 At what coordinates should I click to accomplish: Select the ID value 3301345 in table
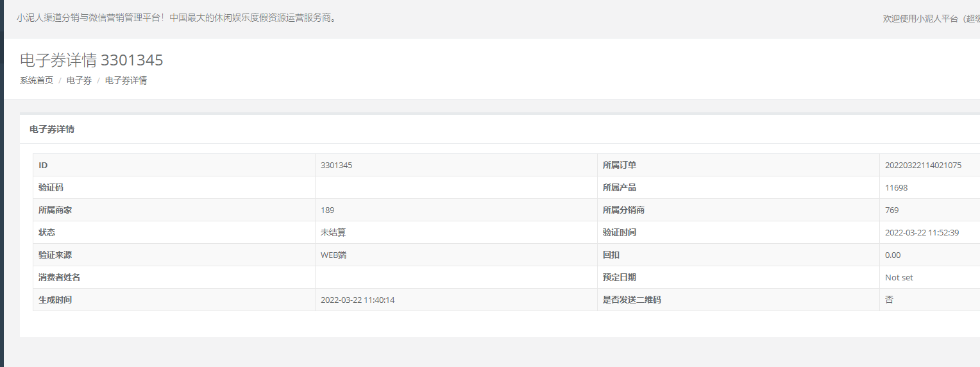click(x=336, y=166)
